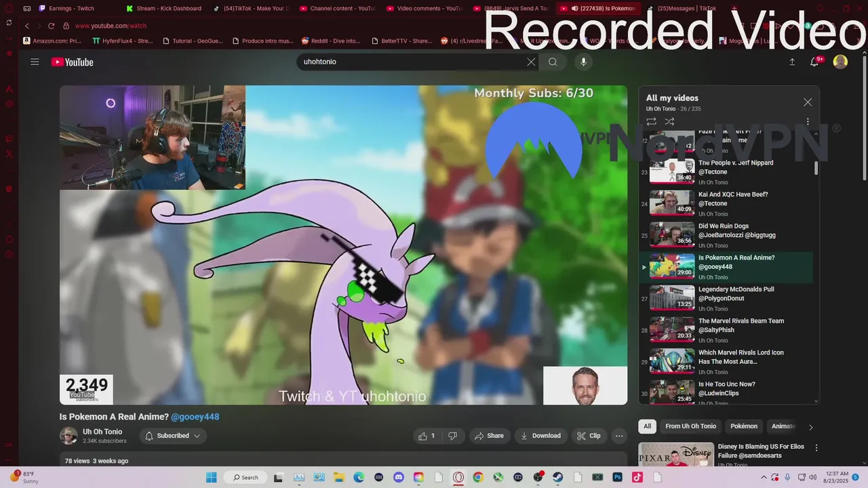Show more chips with right arrow
Image resolution: width=868 pixels, height=488 pixels.
(810, 427)
